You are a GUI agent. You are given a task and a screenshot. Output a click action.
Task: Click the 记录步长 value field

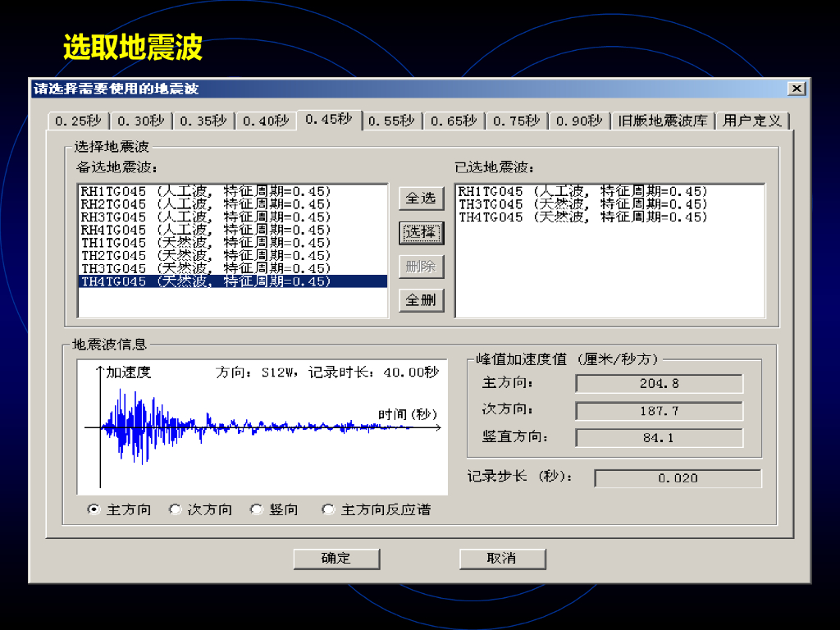click(678, 478)
